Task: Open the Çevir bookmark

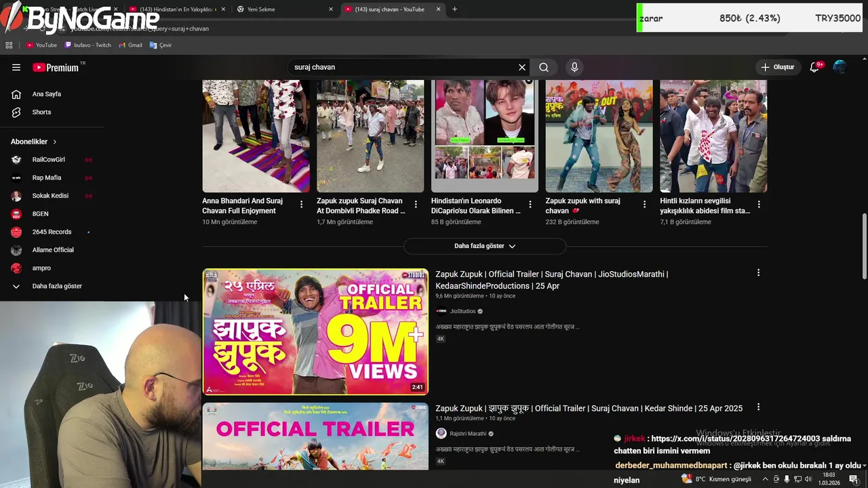Action: 161,45
